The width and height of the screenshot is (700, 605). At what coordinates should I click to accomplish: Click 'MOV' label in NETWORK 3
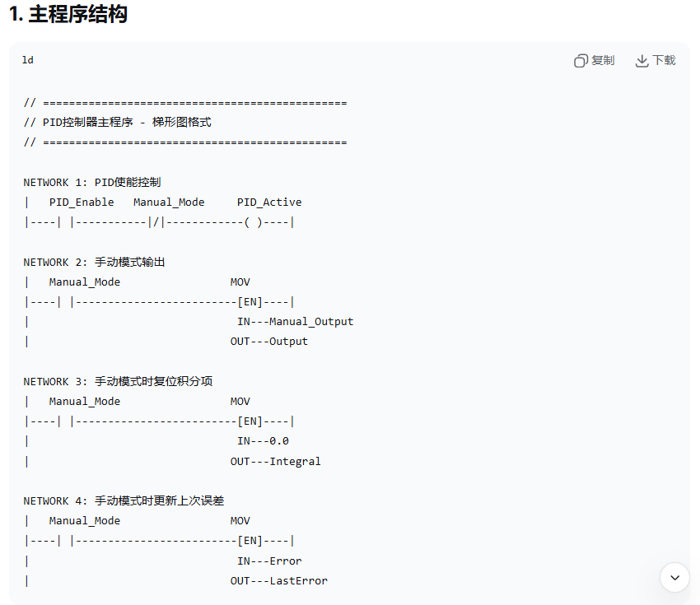tap(240, 402)
